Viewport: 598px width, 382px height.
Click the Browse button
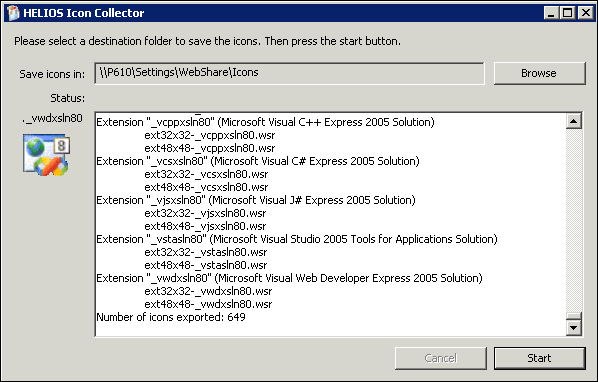[x=539, y=73]
